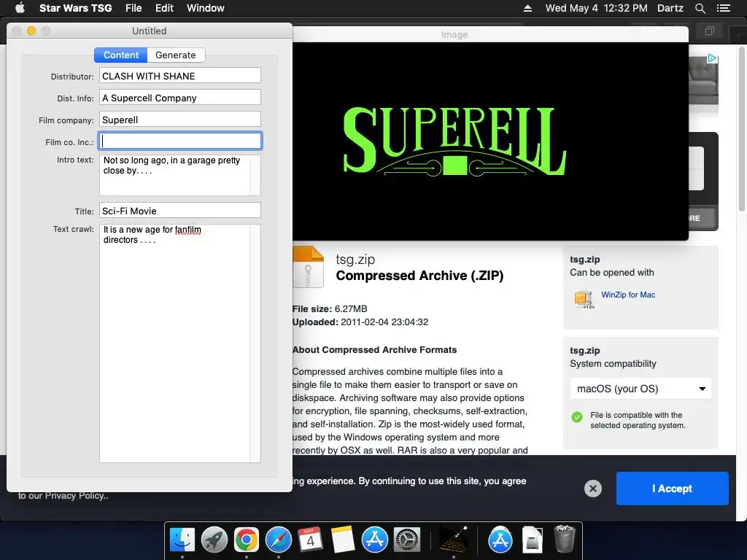
Task: Click the browser tab overview icon
Action: [710, 31]
